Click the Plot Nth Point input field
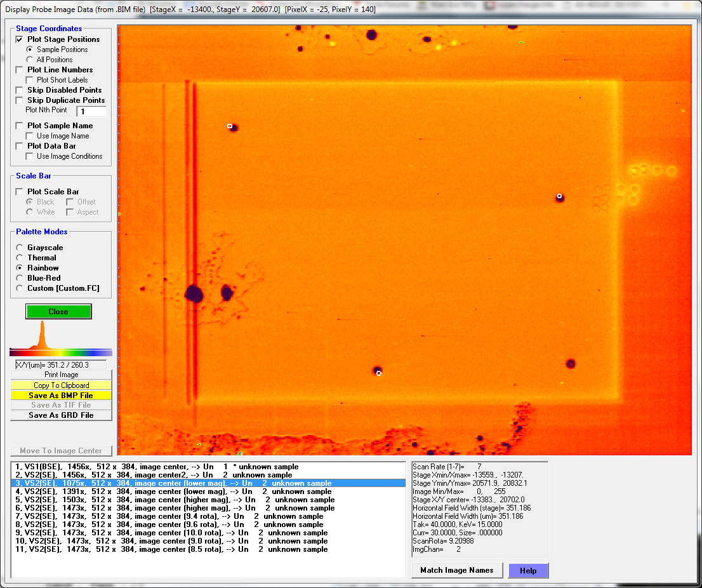The width and height of the screenshot is (702, 588). click(x=91, y=112)
